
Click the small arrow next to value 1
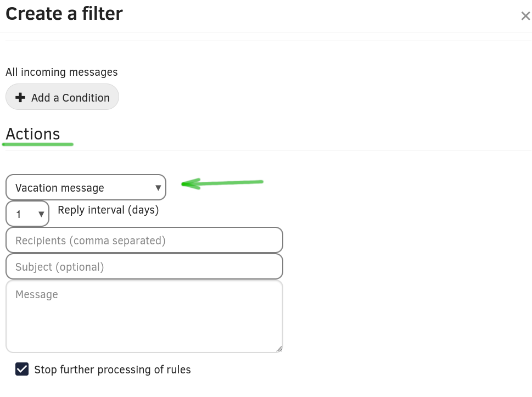tap(41, 214)
